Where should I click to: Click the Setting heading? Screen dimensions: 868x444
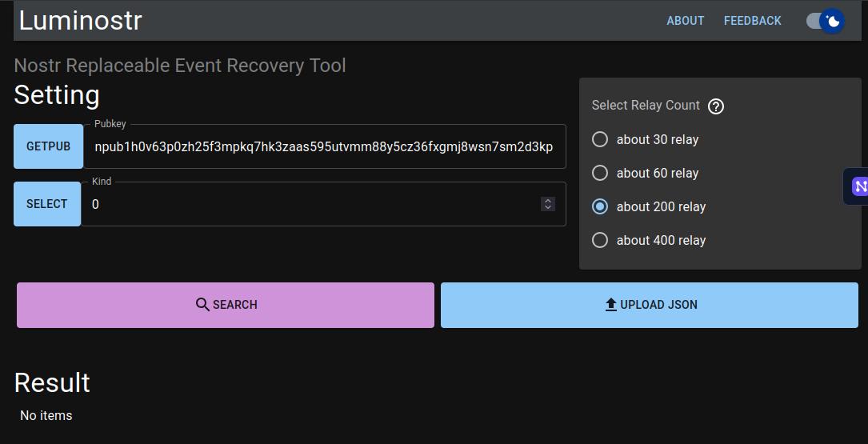[57, 94]
